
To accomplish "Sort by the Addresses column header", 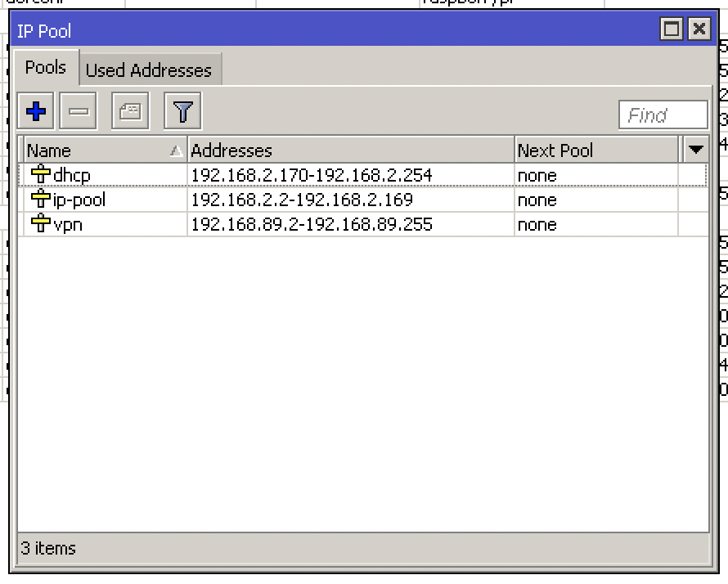I will point(350,150).
